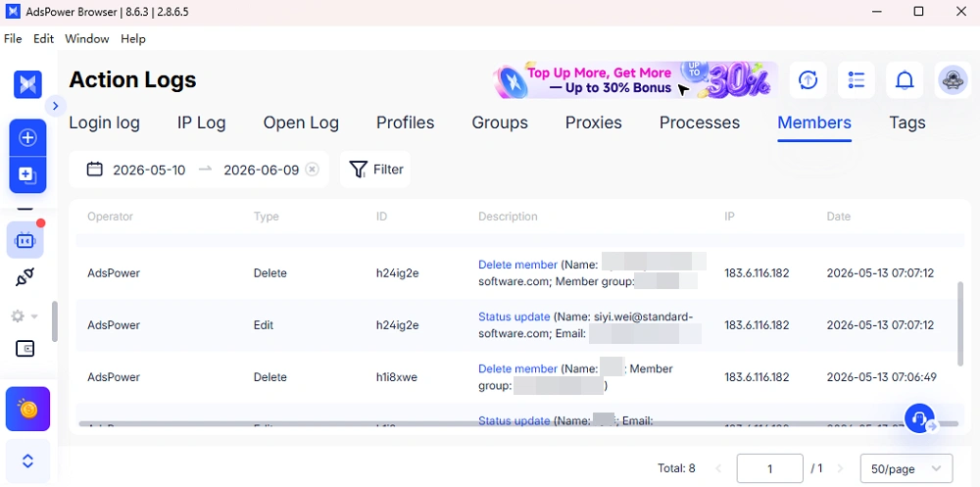The height and width of the screenshot is (487, 980).
Task: Open the Window menu
Action: tap(87, 39)
